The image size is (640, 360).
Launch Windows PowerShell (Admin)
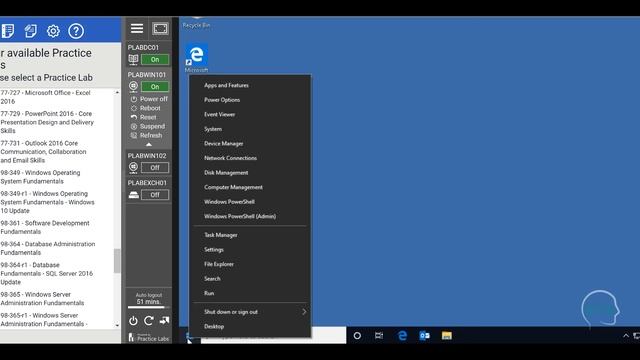click(240, 216)
